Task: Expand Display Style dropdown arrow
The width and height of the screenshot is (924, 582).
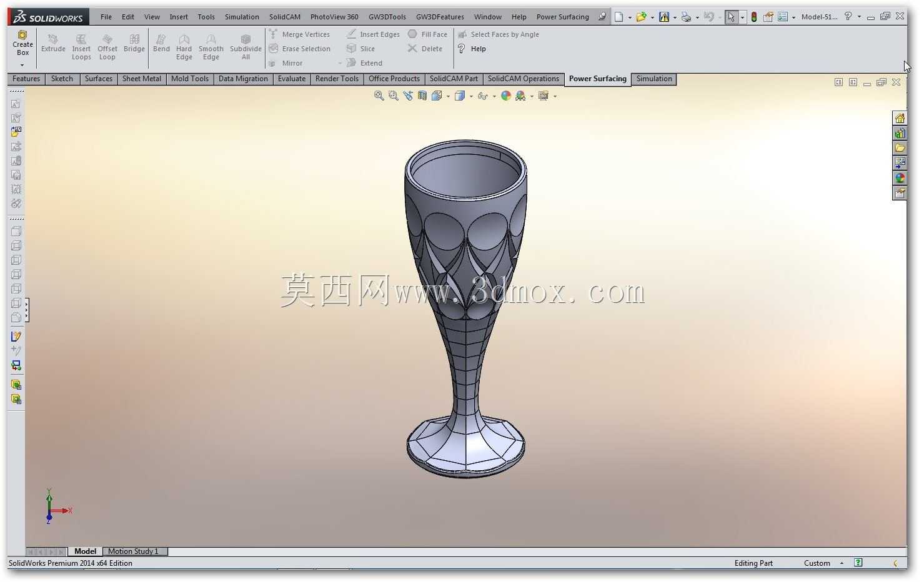Action: [471, 96]
